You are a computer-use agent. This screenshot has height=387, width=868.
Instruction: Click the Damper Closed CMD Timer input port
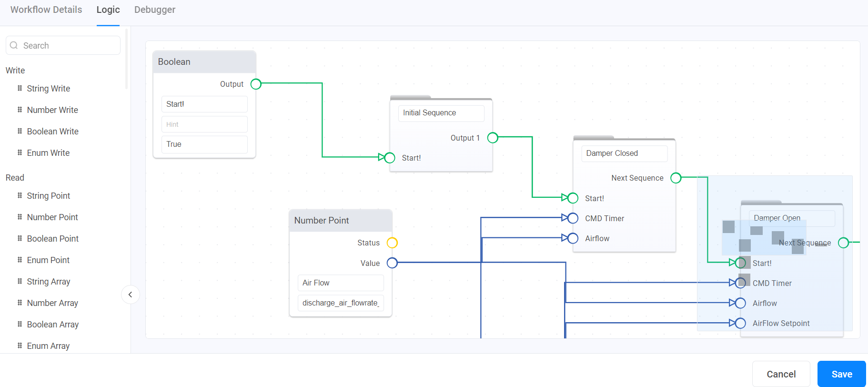click(573, 218)
